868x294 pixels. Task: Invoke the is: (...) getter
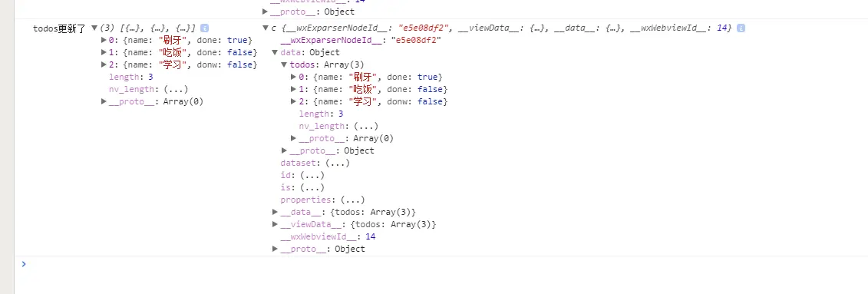(312, 188)
